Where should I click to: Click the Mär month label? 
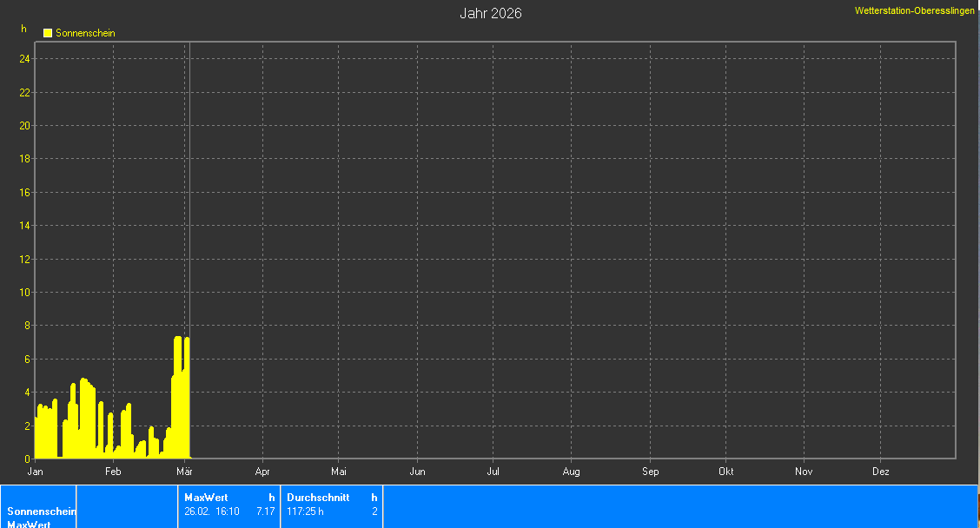[184, 472]
